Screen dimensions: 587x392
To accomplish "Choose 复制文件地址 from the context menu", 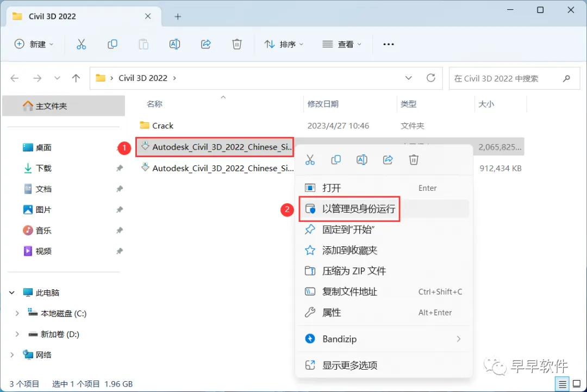I will click(384, 291).
